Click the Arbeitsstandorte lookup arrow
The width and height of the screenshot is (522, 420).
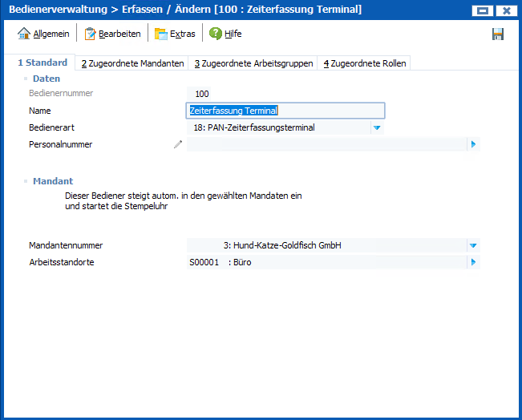pos(473,262)
